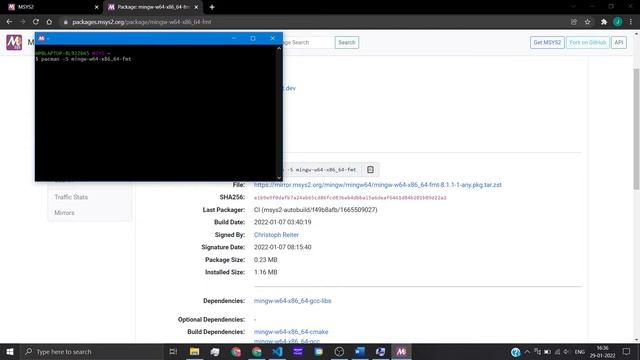The width and height of the screenshot is (640, 360).
Task: Share this page icon in address bar
Action: (x=573, y=22)
